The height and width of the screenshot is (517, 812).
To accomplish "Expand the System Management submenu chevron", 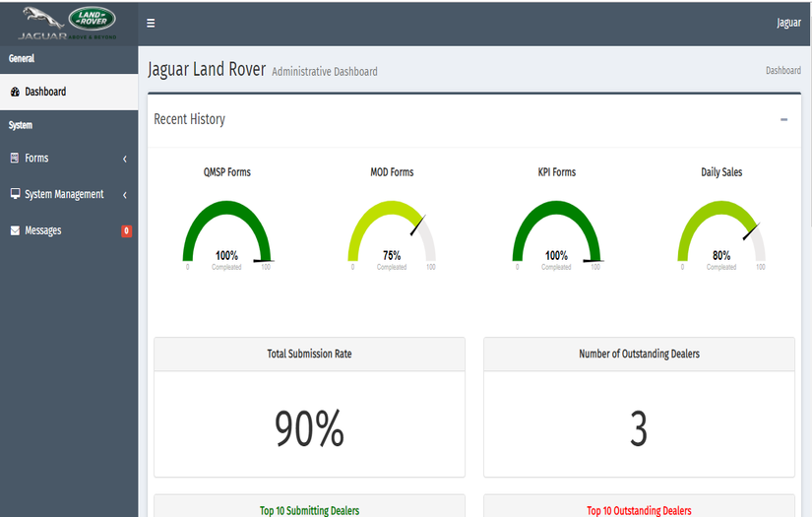I will tap(125, 195).
